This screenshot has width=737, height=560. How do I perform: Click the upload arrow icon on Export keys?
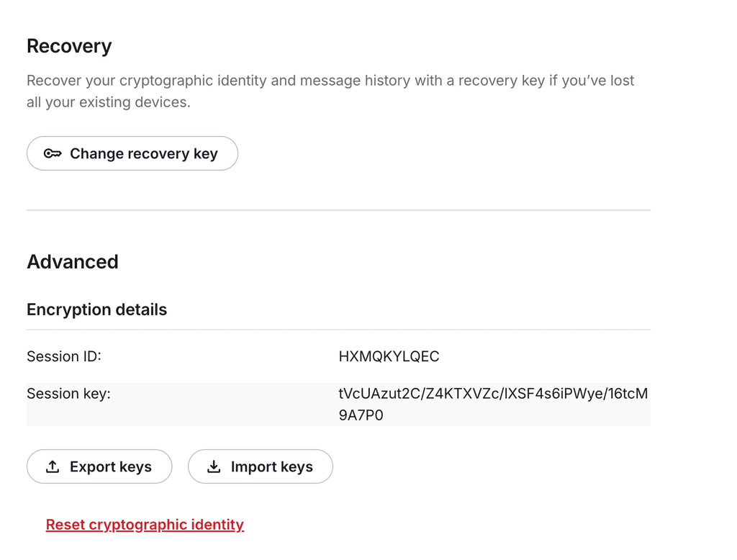(x=53, y=467)
